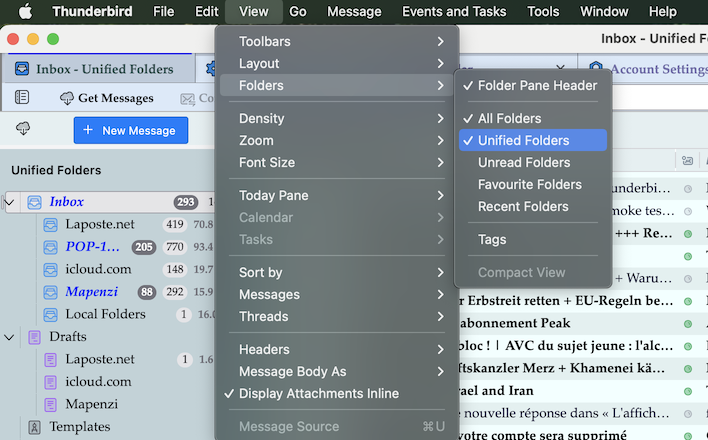Expand the Zoom submenu
The image size is (708, 440).
pyautogui.click(x=337, y=140)
